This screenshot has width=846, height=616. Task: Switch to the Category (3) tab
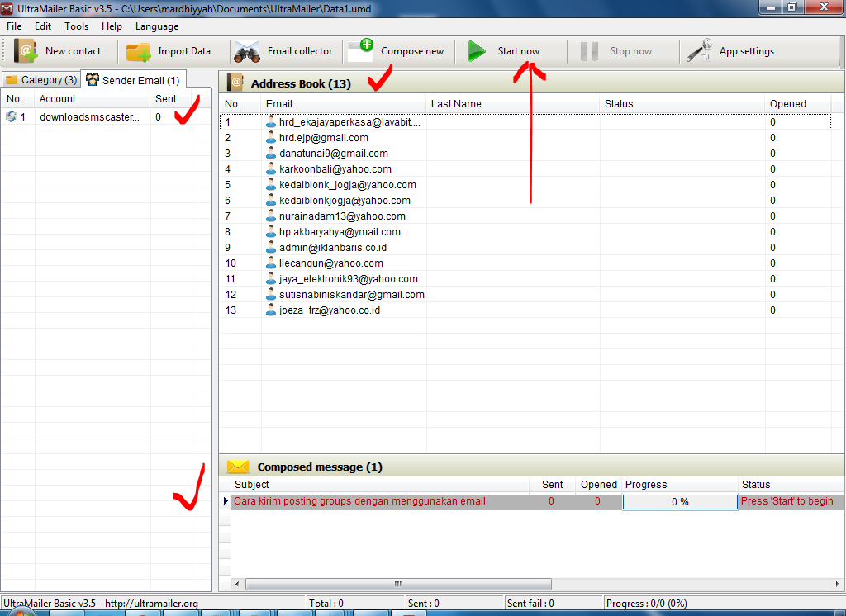point(41,80)
